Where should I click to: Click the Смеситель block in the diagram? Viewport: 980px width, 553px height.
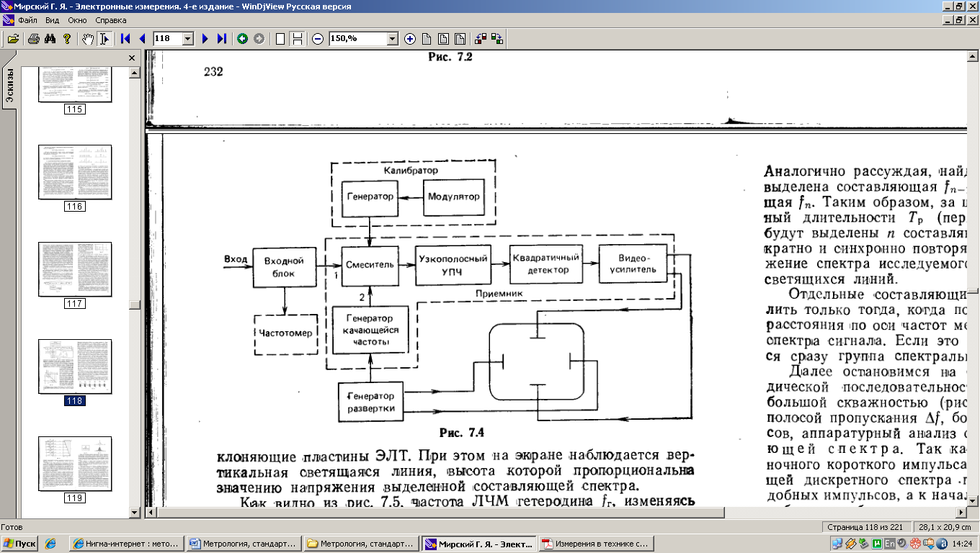click(x=368, y=264)
